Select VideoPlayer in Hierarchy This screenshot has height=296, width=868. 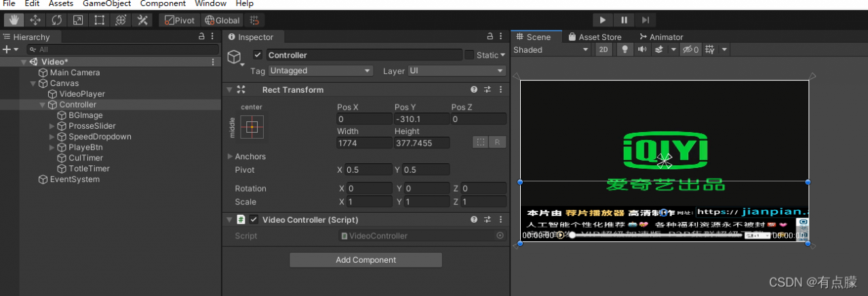[82, 94]
